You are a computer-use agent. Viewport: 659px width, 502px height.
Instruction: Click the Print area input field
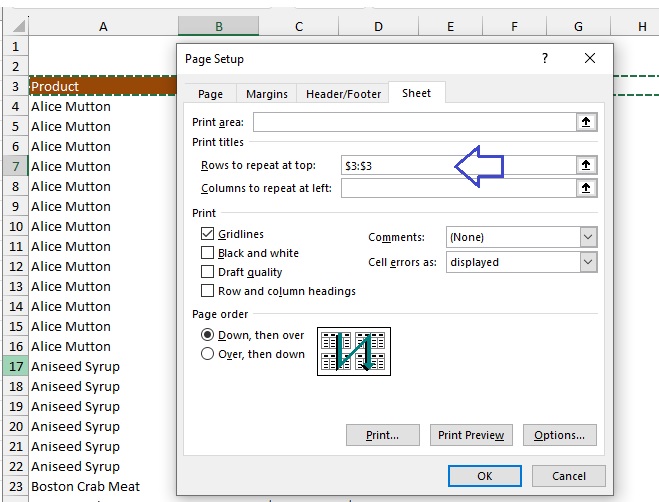click(415, 122)
